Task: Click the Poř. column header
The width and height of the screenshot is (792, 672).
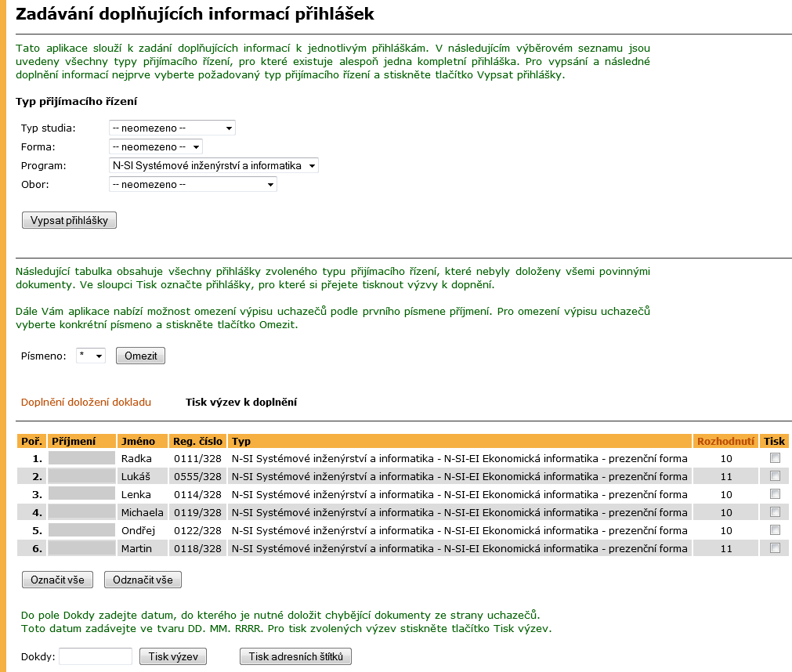Action: pyautogui.click(x=31, y=441)
